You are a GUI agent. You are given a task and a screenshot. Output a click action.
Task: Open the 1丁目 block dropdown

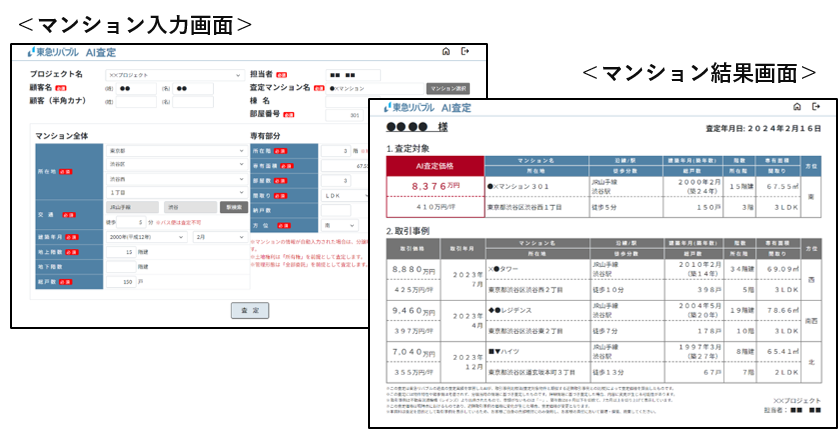174,193
